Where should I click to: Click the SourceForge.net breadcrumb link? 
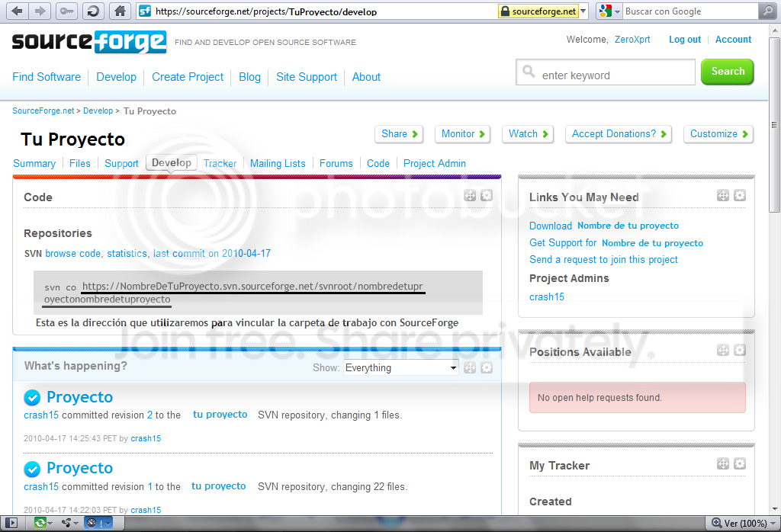tap(43, 111)
